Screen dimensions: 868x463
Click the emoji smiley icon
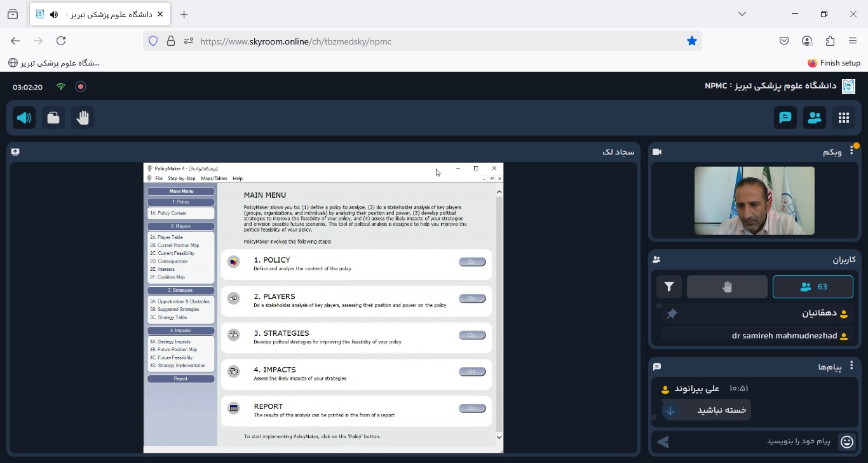tap(846, 441)
